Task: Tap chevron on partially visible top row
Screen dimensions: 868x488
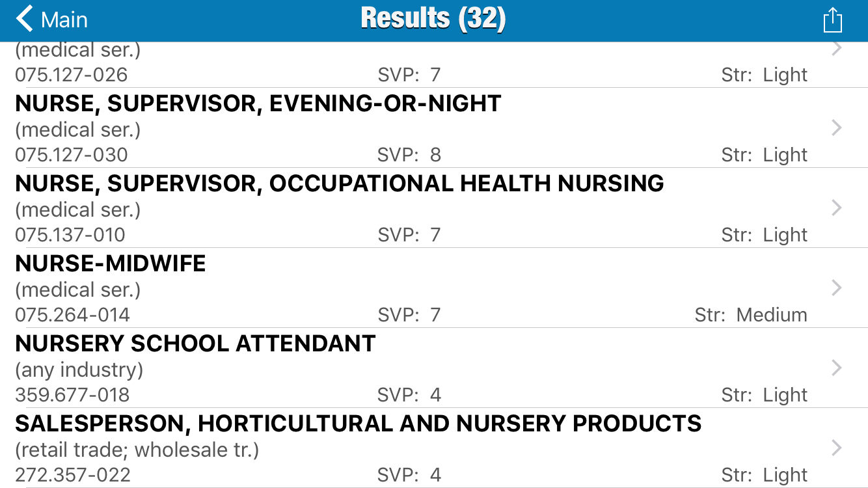Action: [x=837, y=49]
